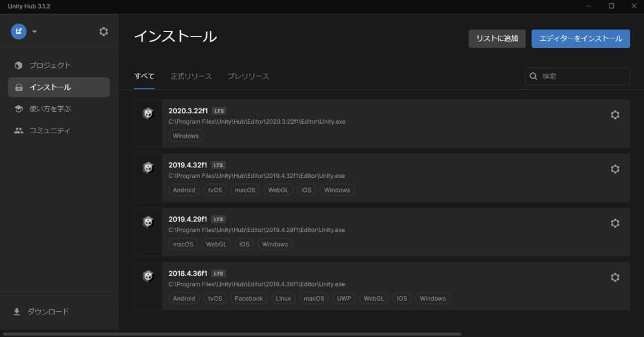Click the download arrow icon
Viewport: 644px width, 337px height.
click(16, 312)
